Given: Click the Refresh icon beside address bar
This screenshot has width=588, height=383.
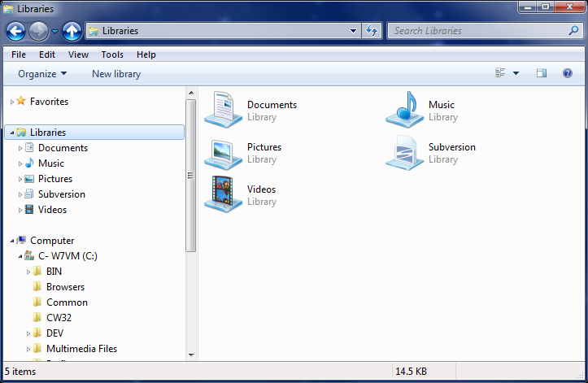Looking at the screenshot, I should 372,31.
